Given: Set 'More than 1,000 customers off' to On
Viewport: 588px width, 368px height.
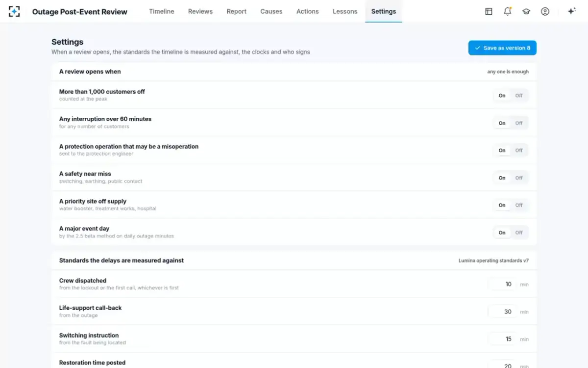Looking at the screenshot, I should [x=502, y=96].
